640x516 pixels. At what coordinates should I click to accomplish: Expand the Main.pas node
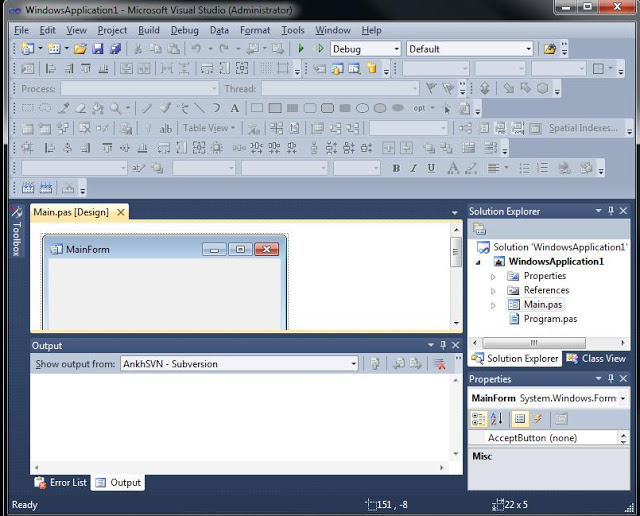pos(493,305)
